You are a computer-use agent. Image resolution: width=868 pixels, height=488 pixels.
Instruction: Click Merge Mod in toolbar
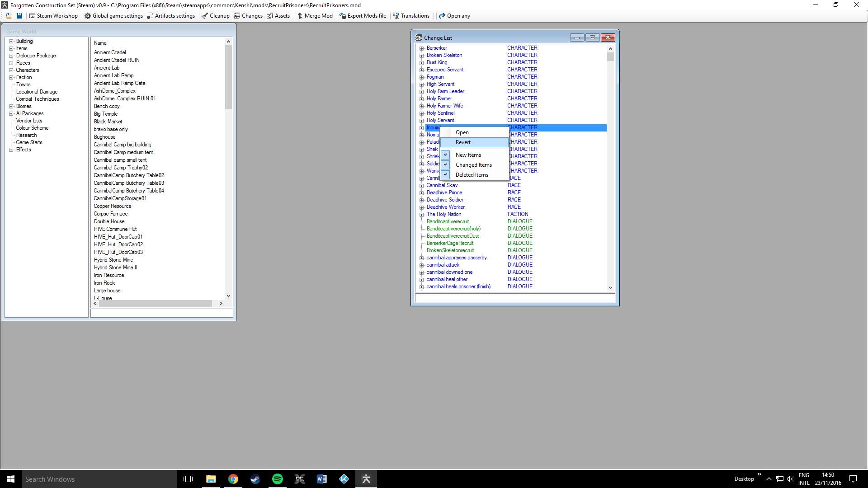[x=315, y=16]
